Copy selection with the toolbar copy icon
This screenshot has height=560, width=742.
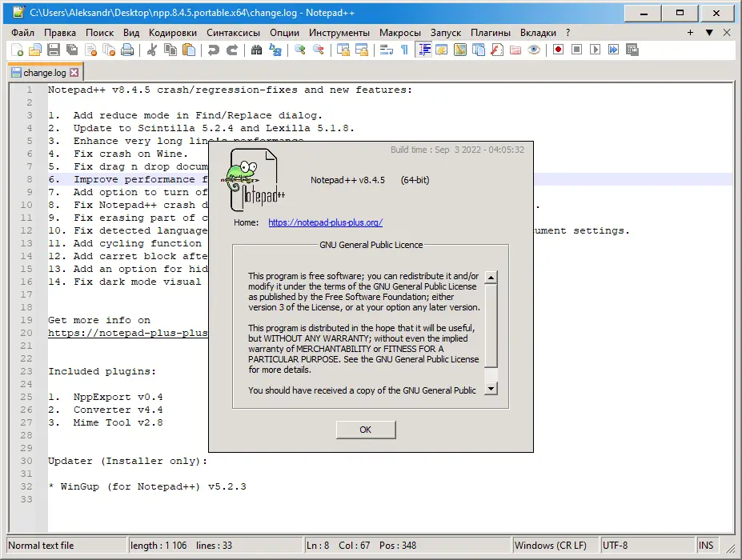pos(170,50)
